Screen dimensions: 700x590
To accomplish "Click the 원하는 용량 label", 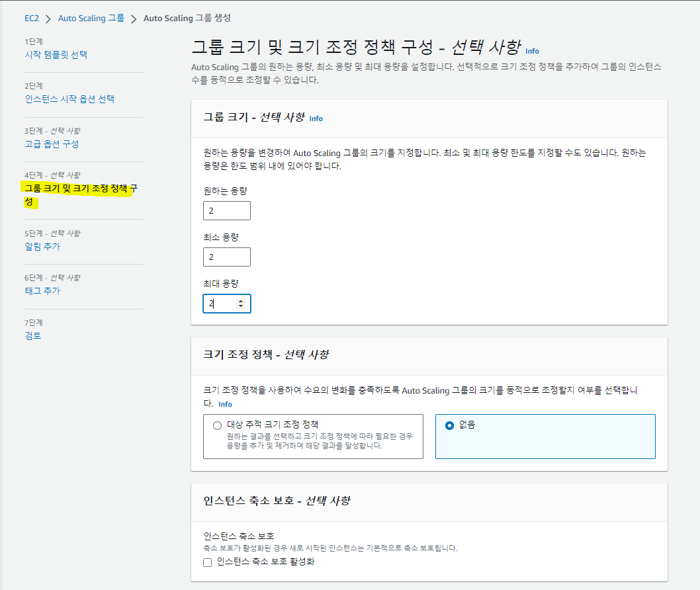I will 226,191.
